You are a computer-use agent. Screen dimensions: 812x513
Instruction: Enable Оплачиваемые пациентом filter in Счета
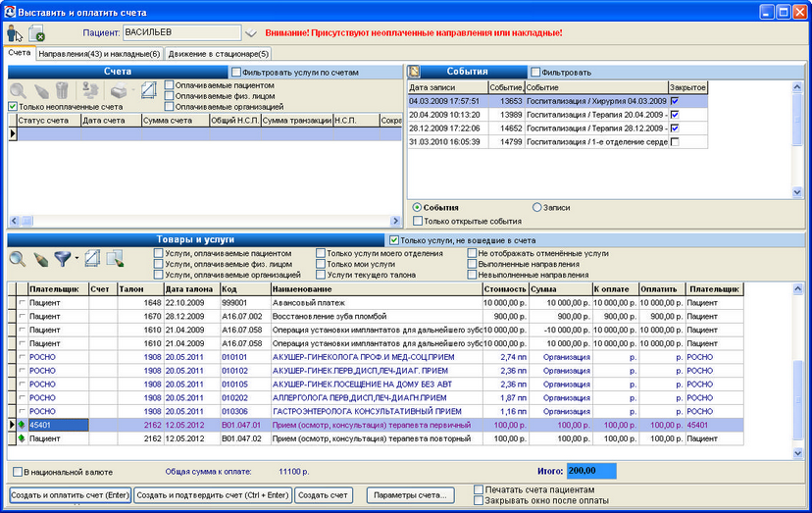tap(169, 85)
